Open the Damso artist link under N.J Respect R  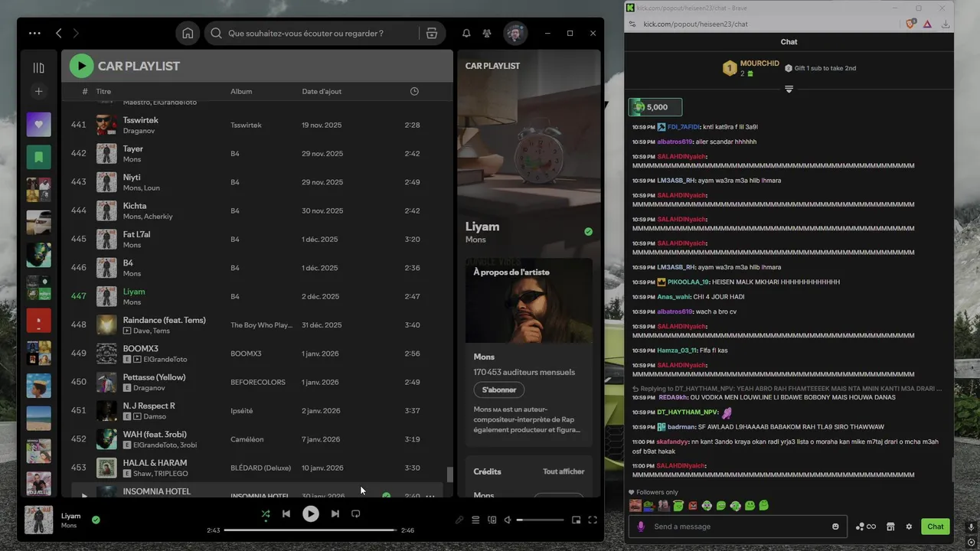155,416
